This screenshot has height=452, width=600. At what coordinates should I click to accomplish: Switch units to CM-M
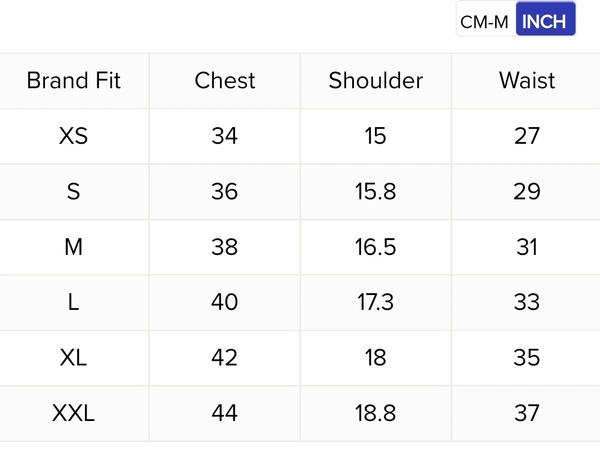486,21
